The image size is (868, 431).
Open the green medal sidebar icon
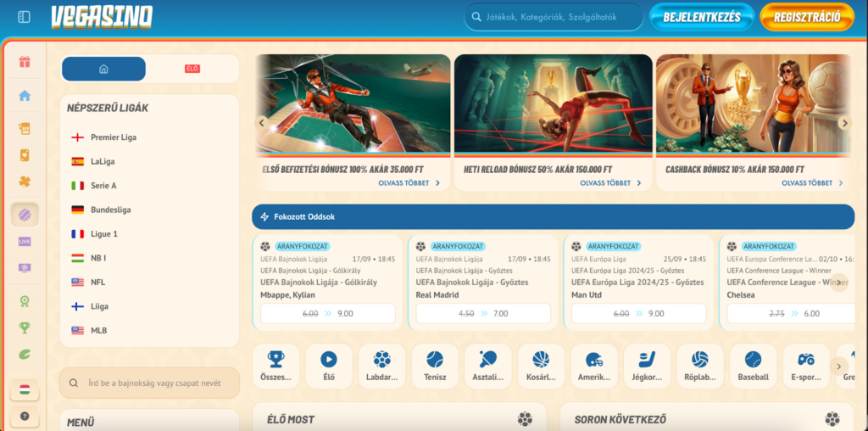[25, 301]
